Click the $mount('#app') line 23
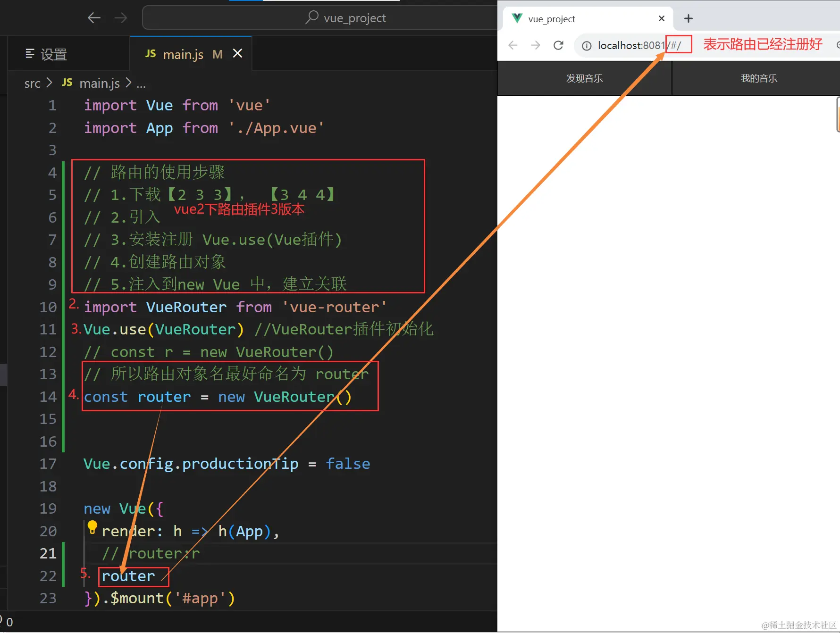This screenshot has width=840, height=633. pyautogui.click(x=159, y=599)
